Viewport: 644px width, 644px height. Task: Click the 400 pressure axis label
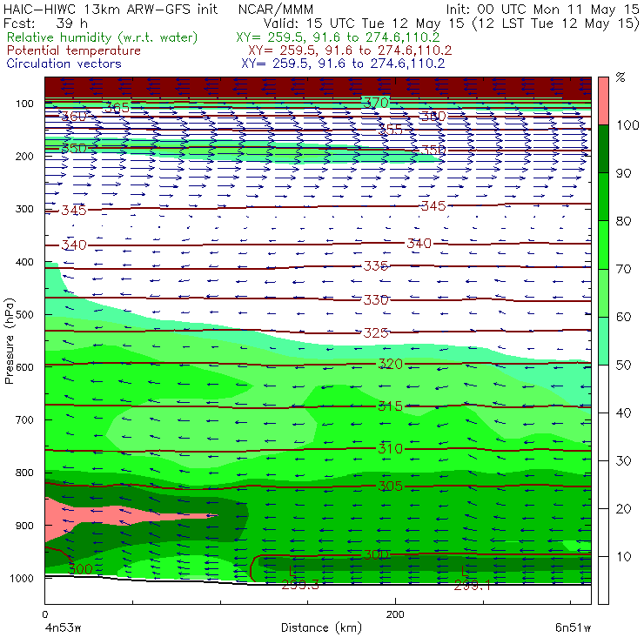click(x=24, y=262)
